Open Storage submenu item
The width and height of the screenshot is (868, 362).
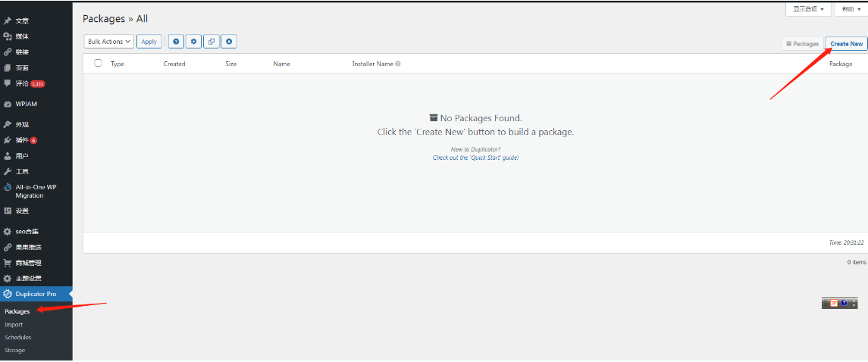14,350
